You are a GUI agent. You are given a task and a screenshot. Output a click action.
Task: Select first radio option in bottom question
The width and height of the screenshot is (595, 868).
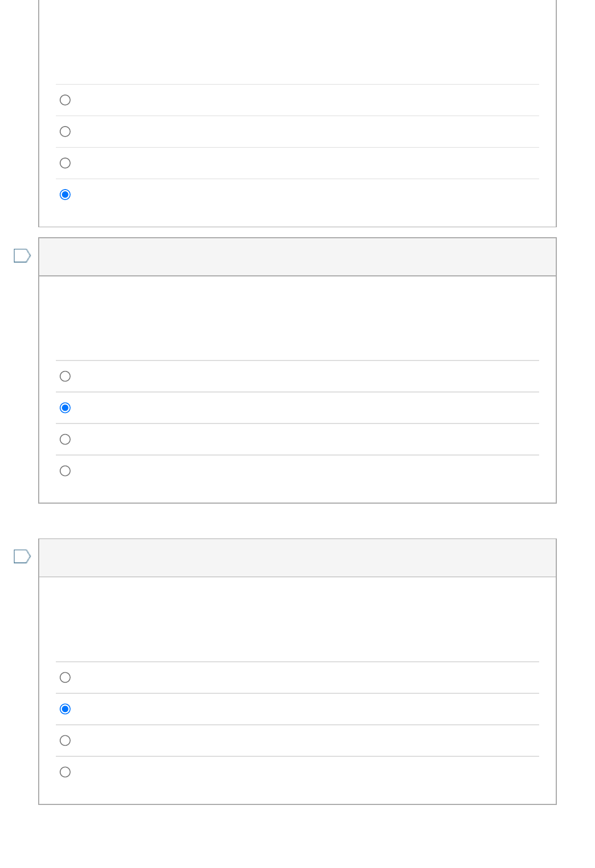tap(65, 678)
